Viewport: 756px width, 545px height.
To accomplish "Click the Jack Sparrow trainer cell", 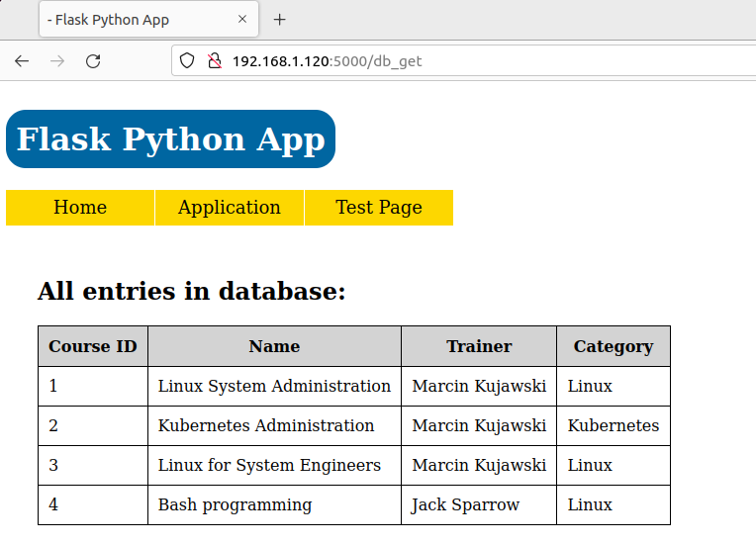I will point(465,505).
